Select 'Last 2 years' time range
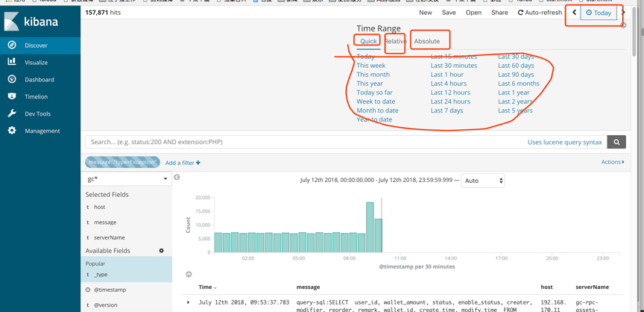This screenshot has width=644, height=312. [x=516, y=102]
